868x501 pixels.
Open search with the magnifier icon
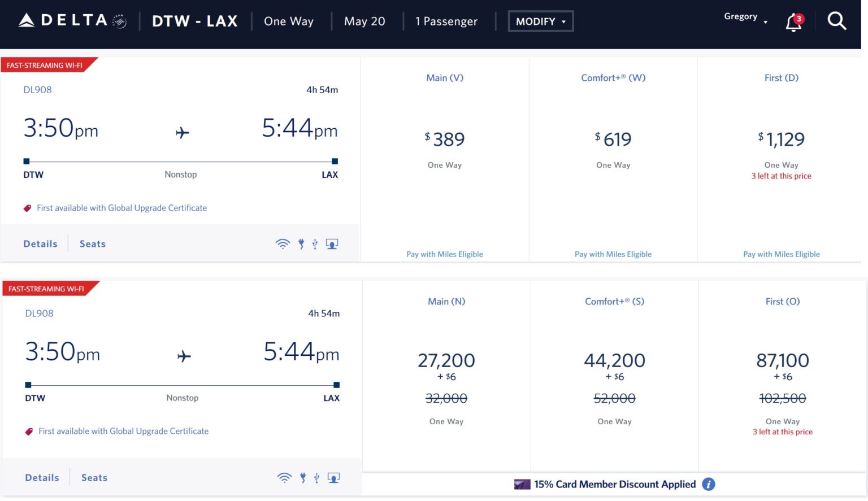(x=837, y=21)
